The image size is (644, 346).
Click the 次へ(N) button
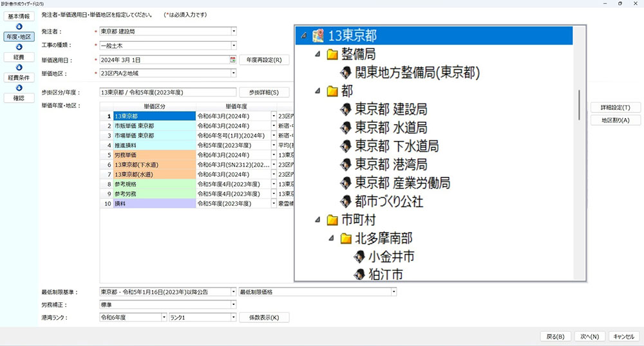pos(589,336)
